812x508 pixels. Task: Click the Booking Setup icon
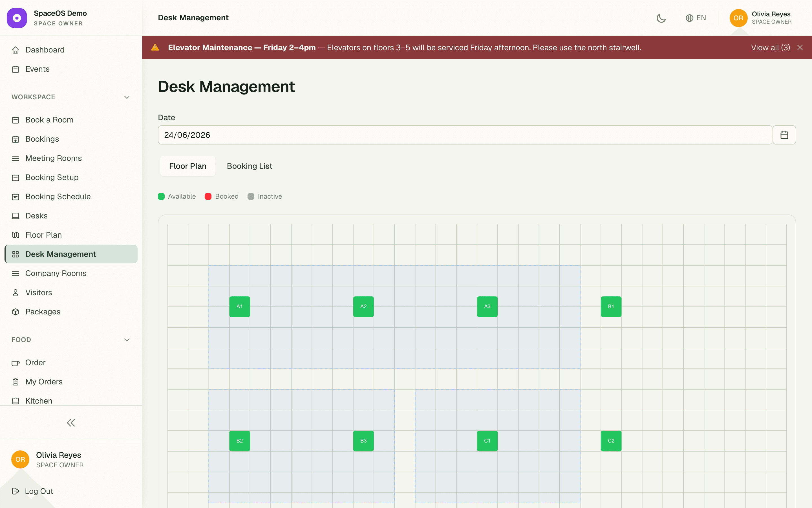click(16, 178)
